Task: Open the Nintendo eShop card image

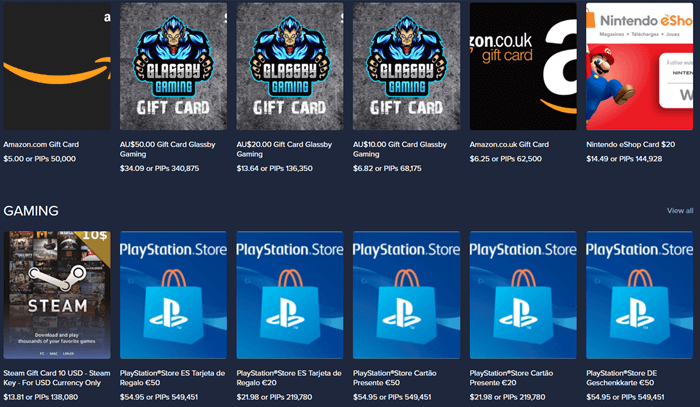Action: tap(639, 66)
